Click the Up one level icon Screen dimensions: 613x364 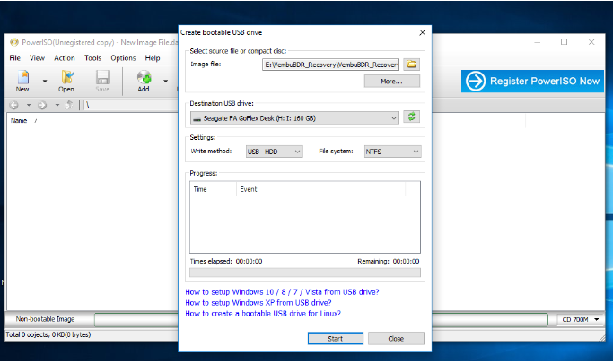69,105
